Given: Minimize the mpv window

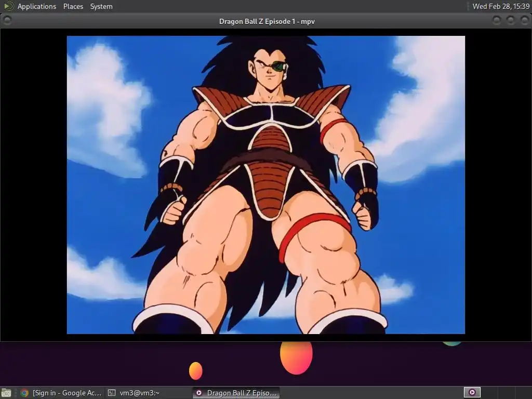Looking at the screenshot, I should 496,20.
